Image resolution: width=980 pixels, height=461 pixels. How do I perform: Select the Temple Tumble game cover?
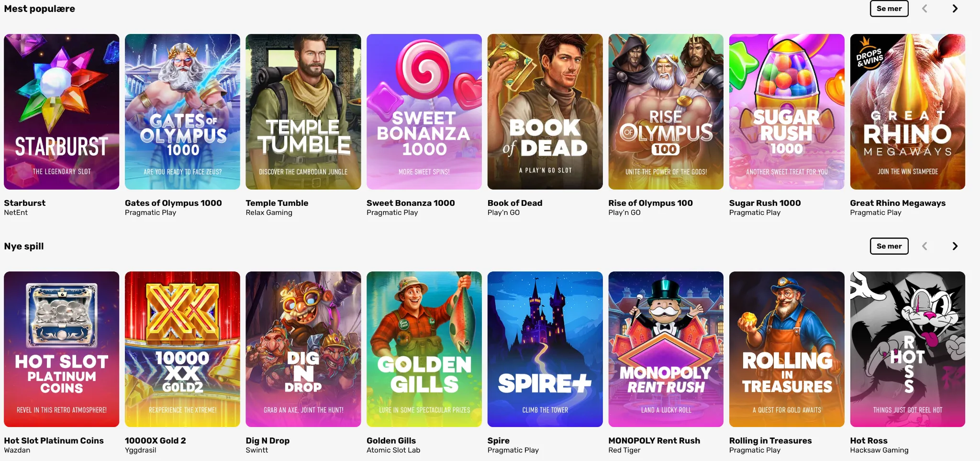pyautogui.click(x=303, y=112)
